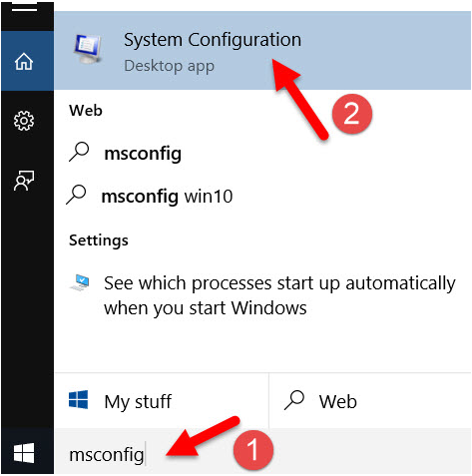Viewport: 472px width, 476px height.
Task: Switch to My stuff search filter
Action: (x=162, y=401)
